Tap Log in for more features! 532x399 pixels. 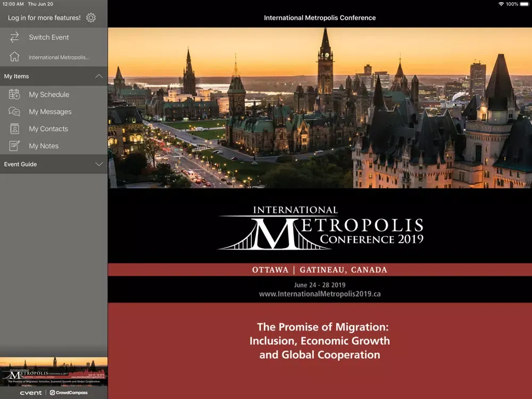coord(45,18)
